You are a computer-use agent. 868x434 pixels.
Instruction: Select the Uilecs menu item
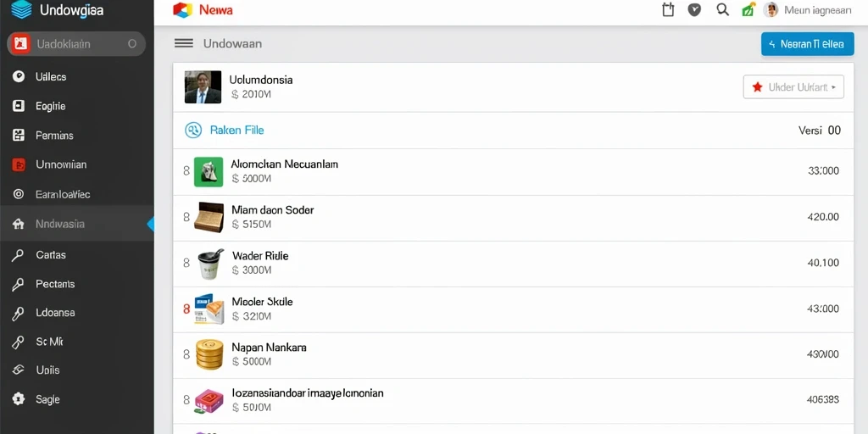tap(77, 76)
